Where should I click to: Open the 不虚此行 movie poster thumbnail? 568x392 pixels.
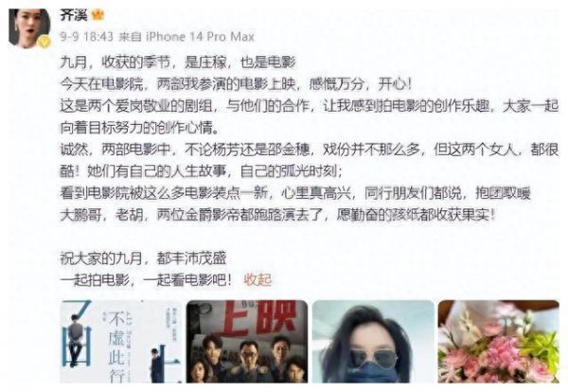tap(120, 341)
